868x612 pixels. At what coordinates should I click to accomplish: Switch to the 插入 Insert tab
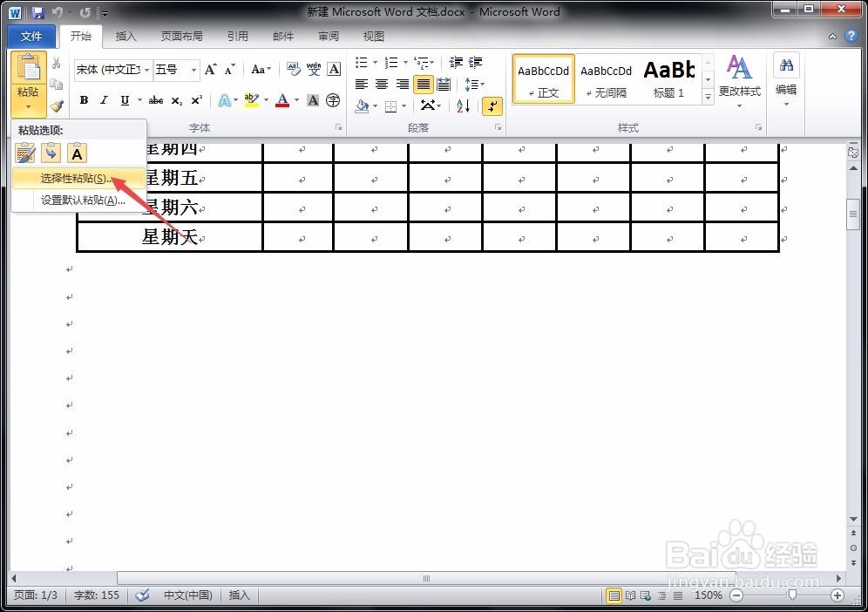125,36
